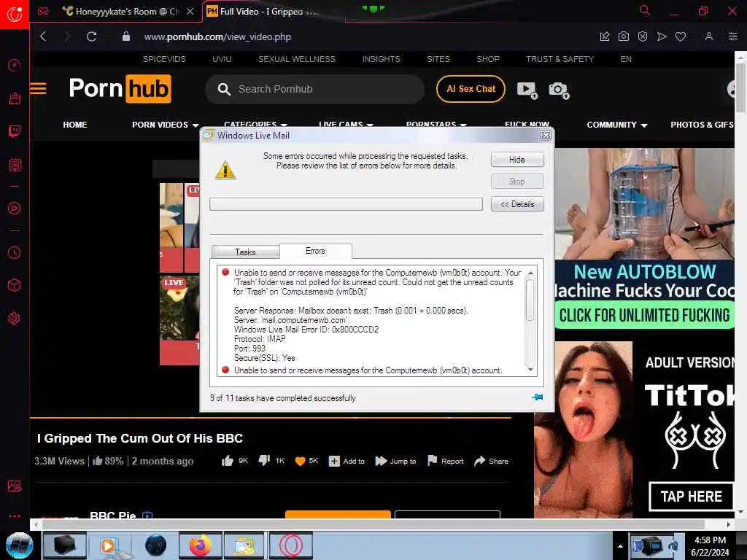Image resolution: width=747 pixels, height=560 pixels.
Task: Click the send arrow toolbar icon
Action: 662,36
